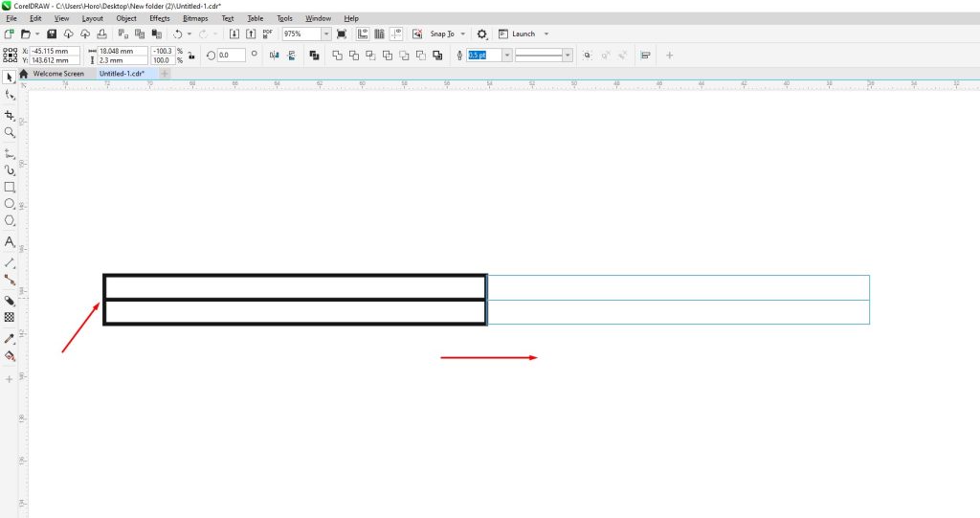This screenshot has height=518, width=980.
Task: Select the Polygon tool
Action: pyautogui.click(x=10, y=221)
